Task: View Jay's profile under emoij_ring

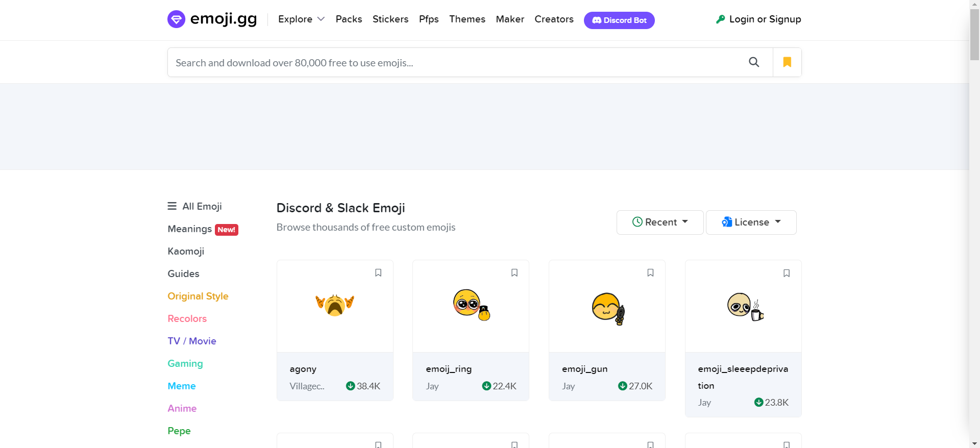Action: coord(432,386)
